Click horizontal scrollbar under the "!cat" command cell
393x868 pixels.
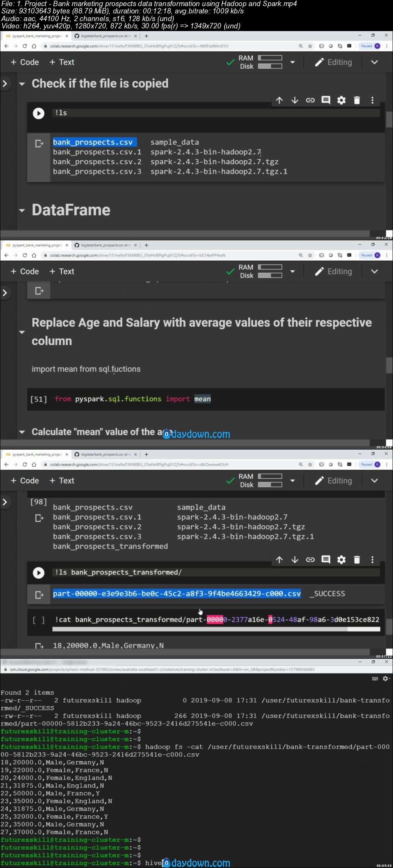click(x=200, y=629)
